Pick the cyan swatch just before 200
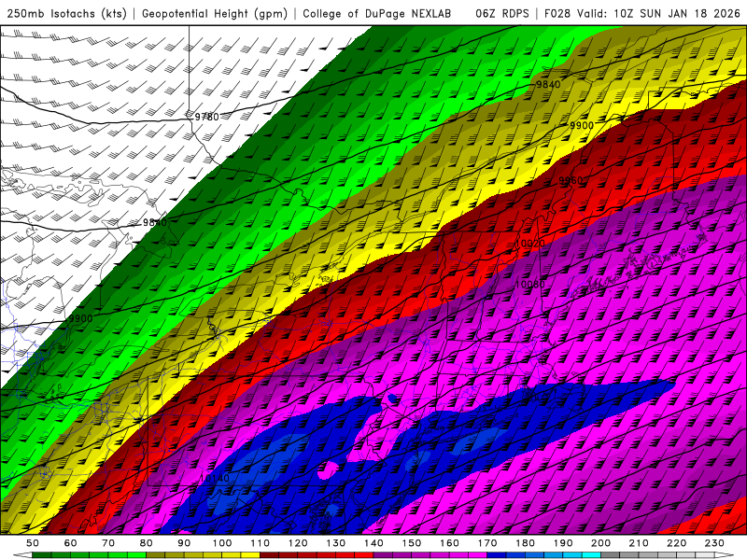747x560 pixels. coord(591,555)
